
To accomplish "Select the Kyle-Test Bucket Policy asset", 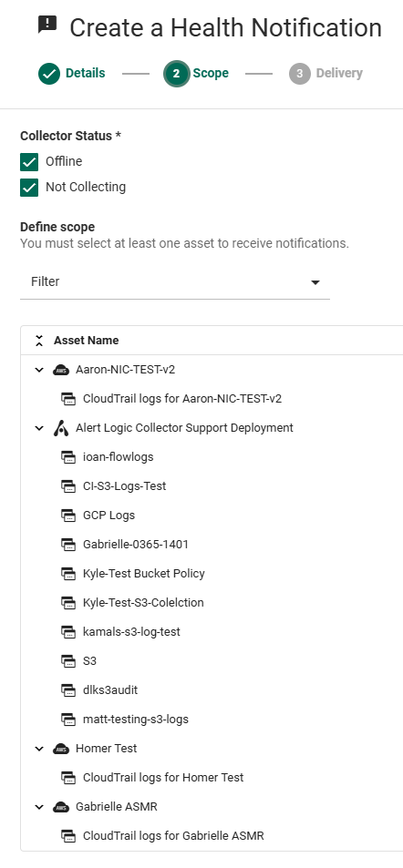I will [x=143, y=574].
